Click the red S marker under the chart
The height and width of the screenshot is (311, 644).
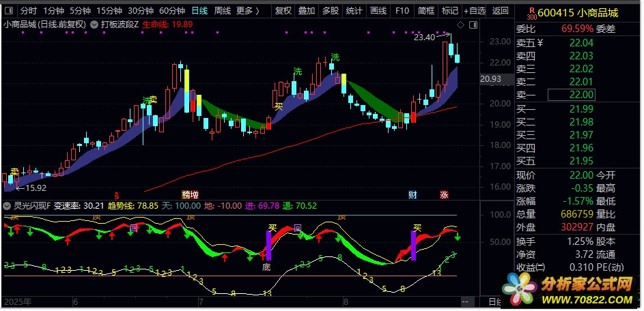click(x=117, y=195)
